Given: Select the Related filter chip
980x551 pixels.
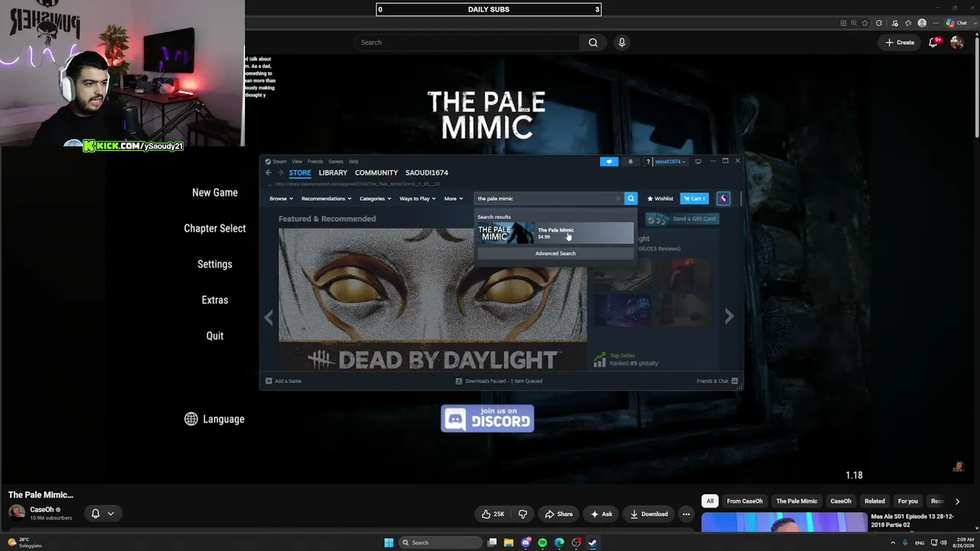Looking at the screenshot, I should click(x=874, y=501).
